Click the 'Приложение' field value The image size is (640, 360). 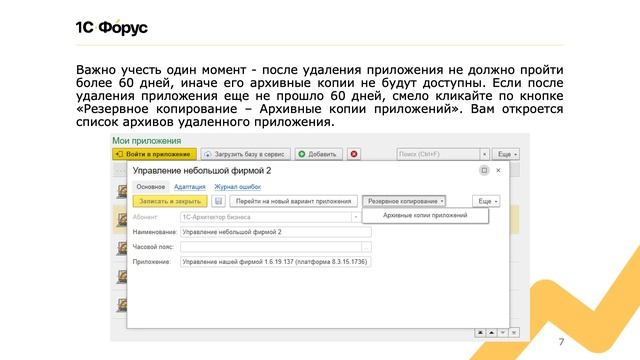tap(276, 262)
